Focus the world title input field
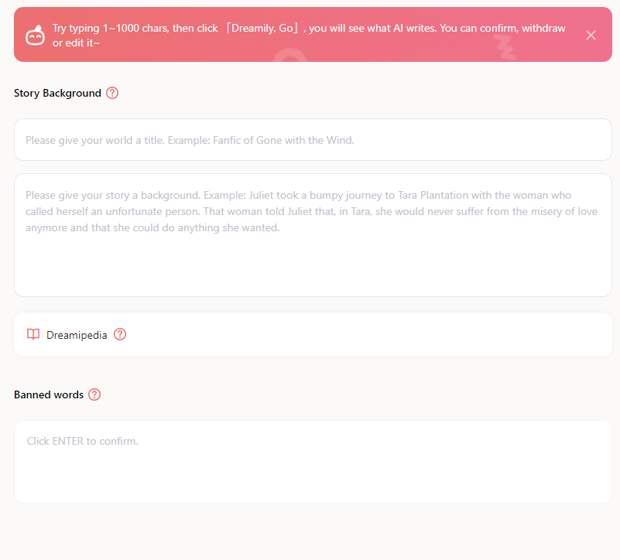Screen dimensions: 620x560 click(312, 140)
